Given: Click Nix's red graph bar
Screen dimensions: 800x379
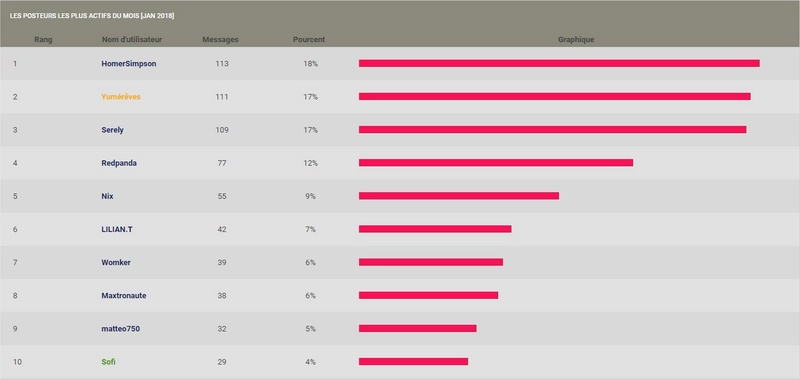Looking at the screenshot, I should point(459,196).
